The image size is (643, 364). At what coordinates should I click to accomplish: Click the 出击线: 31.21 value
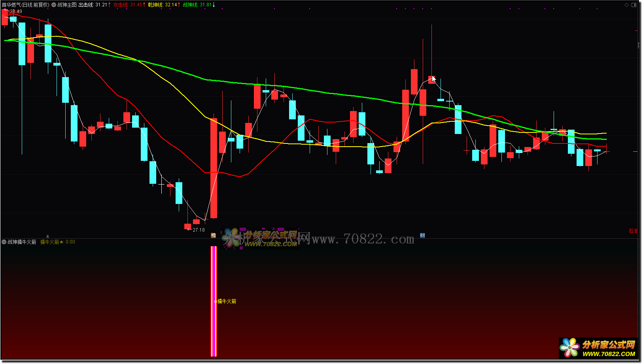coord(93,5)
